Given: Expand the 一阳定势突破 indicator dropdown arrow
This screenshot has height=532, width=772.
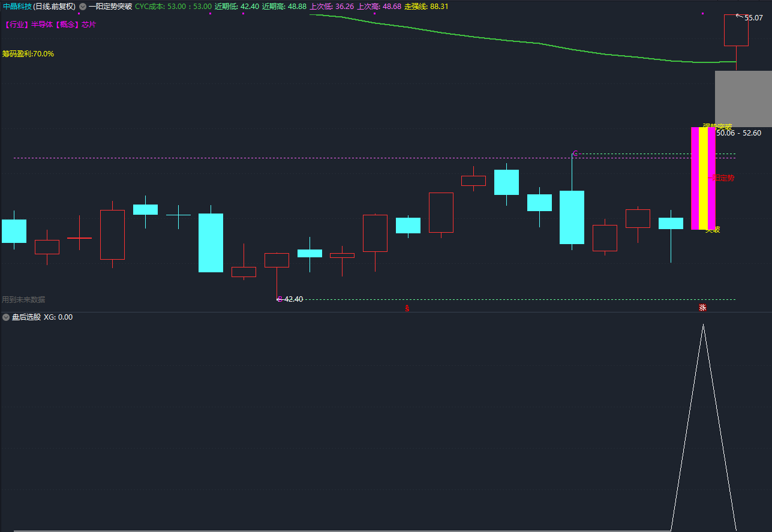Looking at the screenshot, I should pos(83,7).
